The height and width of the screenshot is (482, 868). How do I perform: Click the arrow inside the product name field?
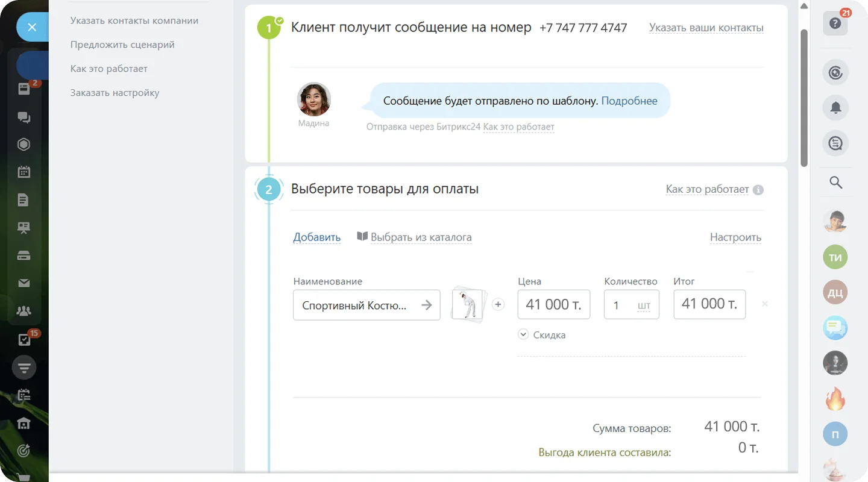(x=427, y=305)
